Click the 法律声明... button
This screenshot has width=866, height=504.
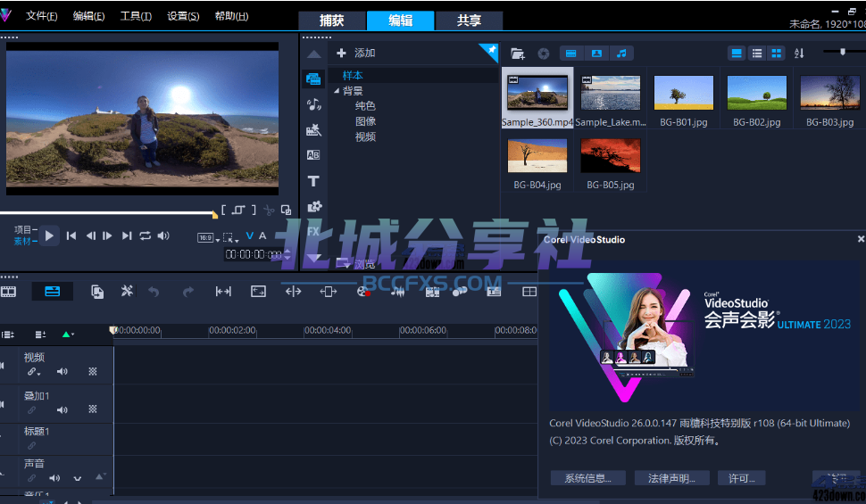click(671, 478)
